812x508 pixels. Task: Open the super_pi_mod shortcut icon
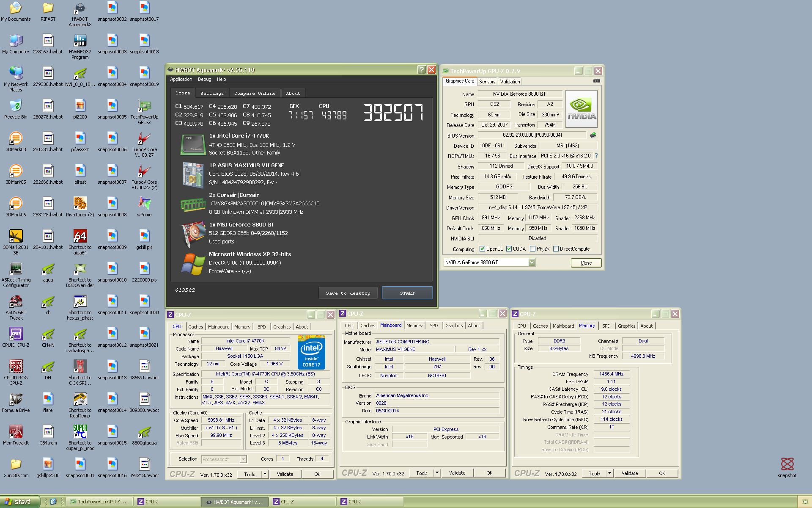pyautogui.click(x=80, y=438)
